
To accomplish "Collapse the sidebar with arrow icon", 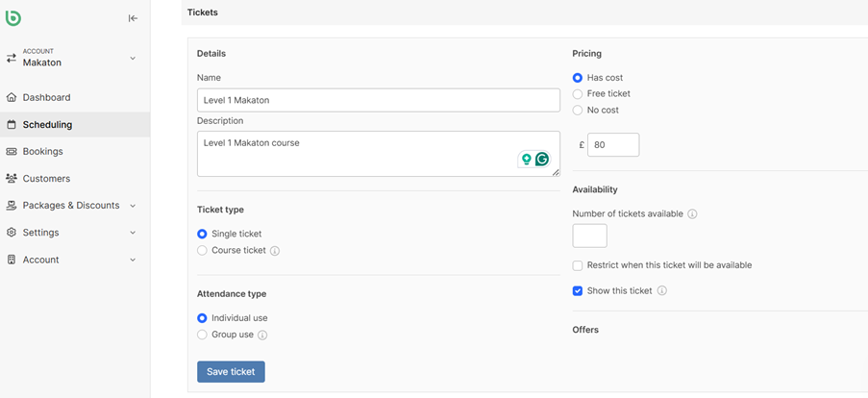I will click(x=133, y=18).
